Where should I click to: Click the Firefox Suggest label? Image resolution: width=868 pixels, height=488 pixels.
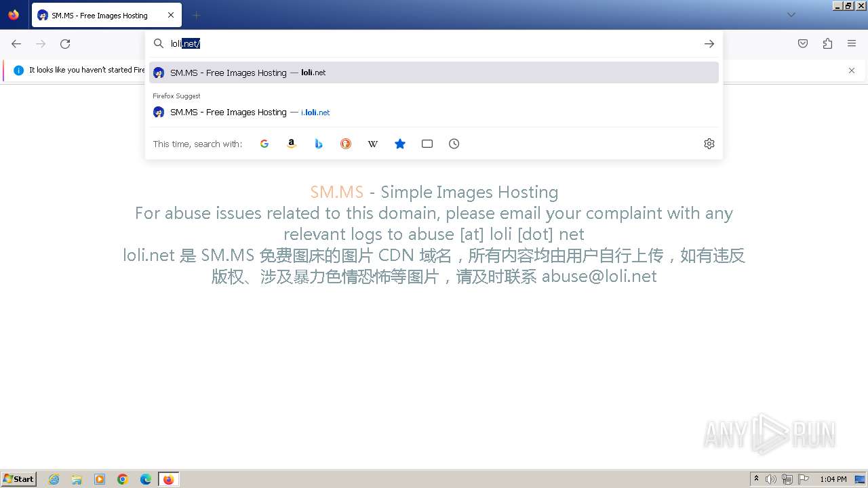pyautogui.click(x=176, y=96)
